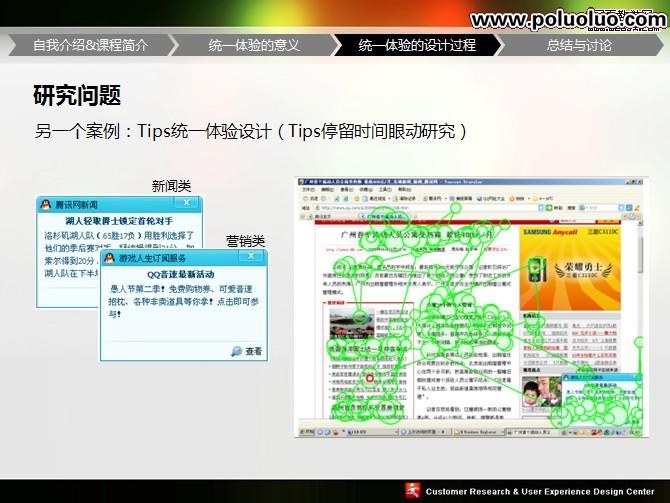Image resolution: width=670 pixels, height=503 pixels.
Task: Close the 腾讯网新闻 tip popup
Action: (187, 203)
